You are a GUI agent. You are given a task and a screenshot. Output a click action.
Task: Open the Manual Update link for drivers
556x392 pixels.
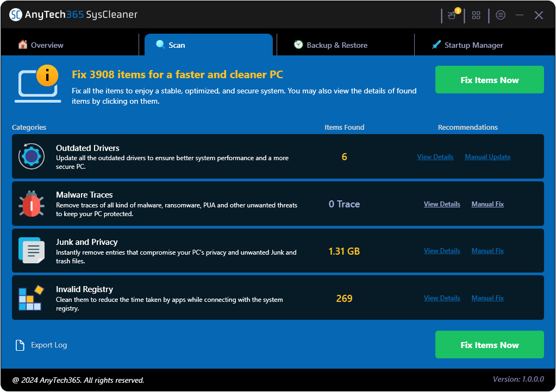(487, 156)
